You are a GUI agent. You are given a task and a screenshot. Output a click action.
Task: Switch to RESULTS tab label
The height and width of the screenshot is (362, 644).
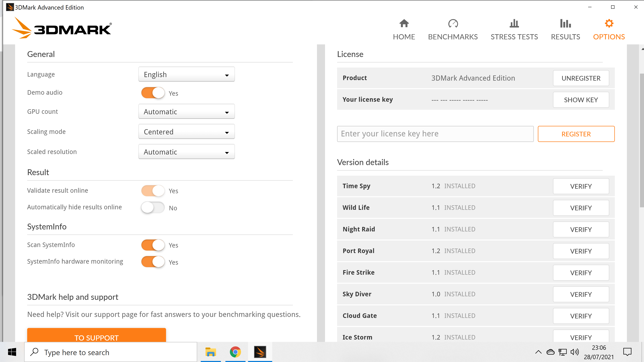(x=565, y=37)
